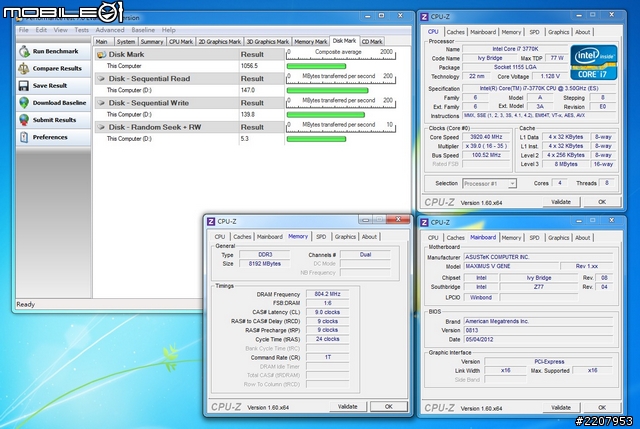Image resolution: width=640 pixels, height=429 pixels.
Task: Switch to the System tab in PerformanceTest
Action: click(126, 42)
